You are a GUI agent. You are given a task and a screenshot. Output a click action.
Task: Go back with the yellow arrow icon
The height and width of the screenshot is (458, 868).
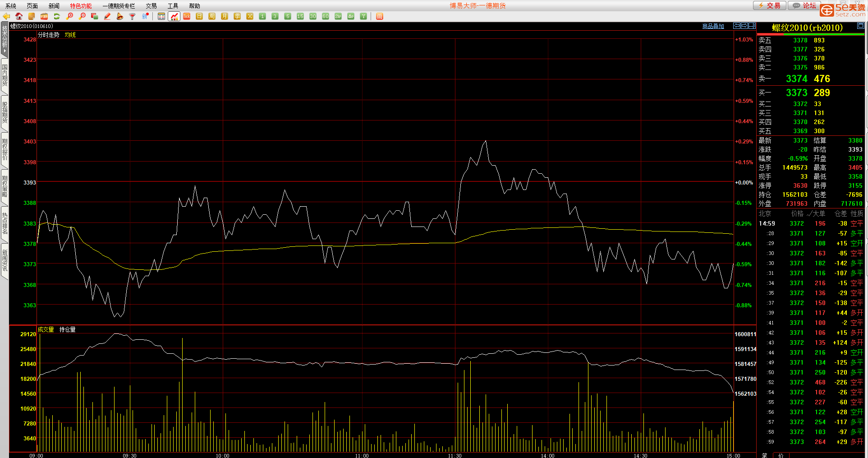pos(6,16)
